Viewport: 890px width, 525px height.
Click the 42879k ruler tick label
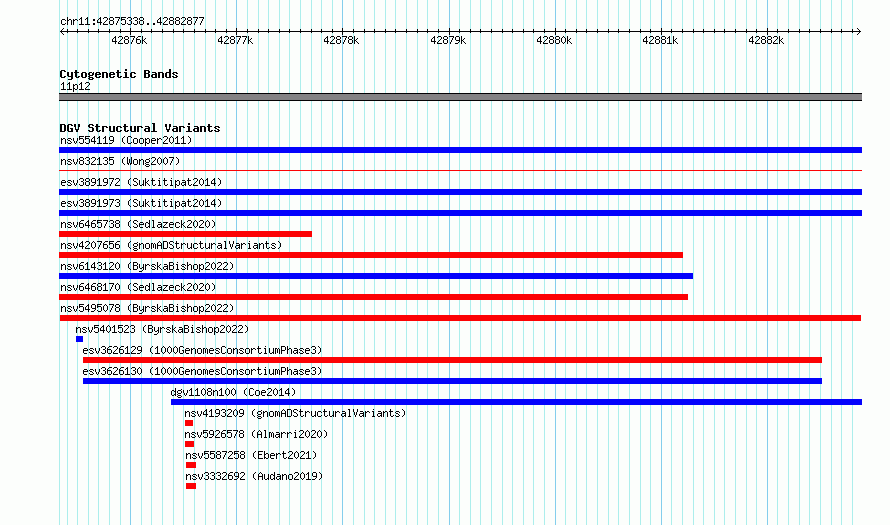pyautogui.click(x=448, y=40)
